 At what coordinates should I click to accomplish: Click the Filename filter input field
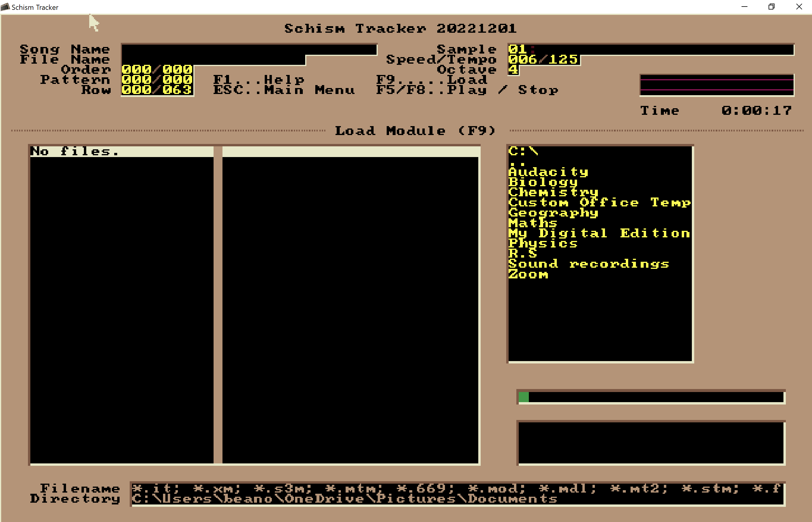pyautogui.click(x=457, y=489)
